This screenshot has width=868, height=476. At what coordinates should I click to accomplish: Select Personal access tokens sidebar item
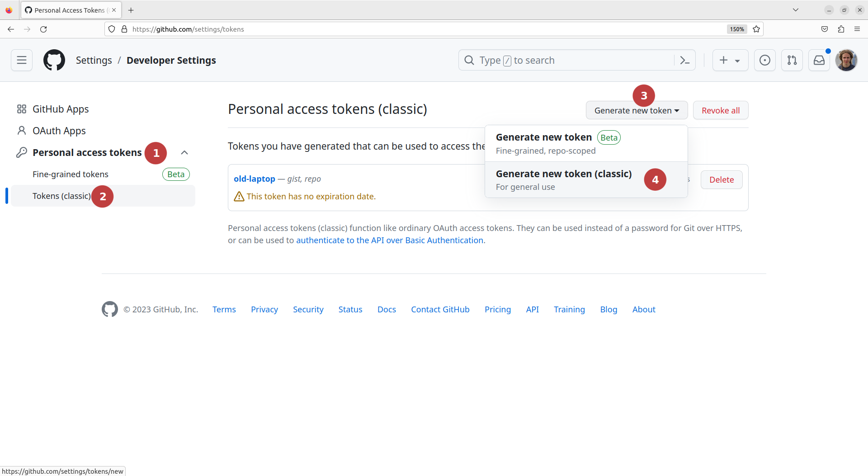click(87, 152)
